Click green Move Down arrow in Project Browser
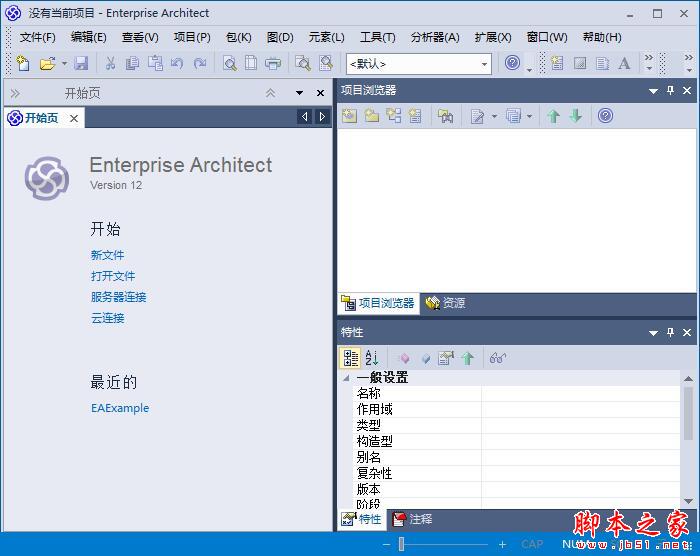Screen dimensions: 700x556 click(576, 116)
